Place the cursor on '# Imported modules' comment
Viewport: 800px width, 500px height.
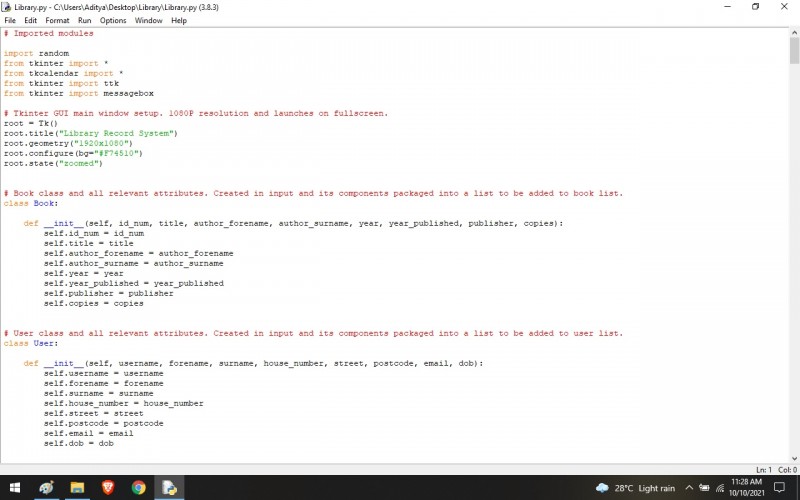tap(48, 33)
